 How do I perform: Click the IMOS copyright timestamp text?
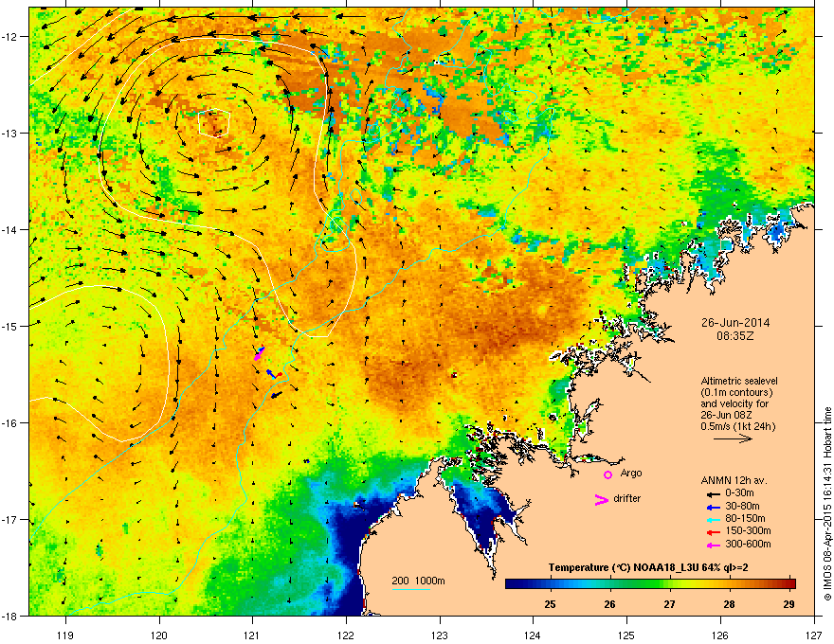[x=827, y=503]
